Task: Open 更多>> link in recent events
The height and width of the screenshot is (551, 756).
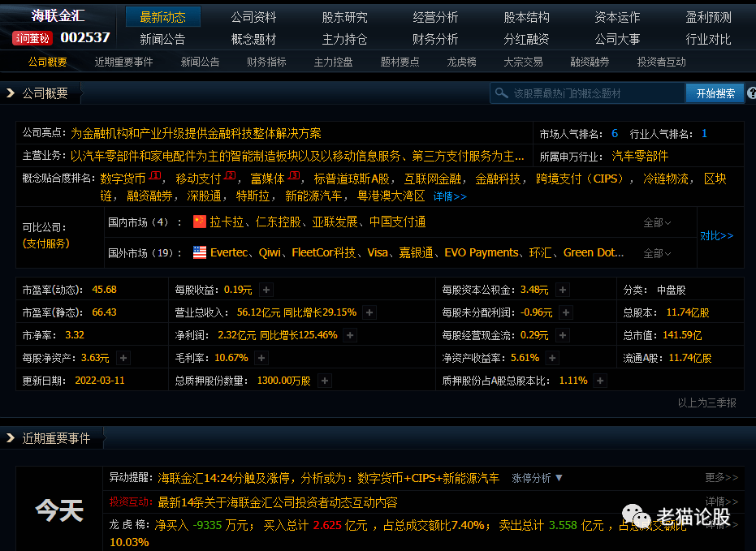Action: [721, 477]
